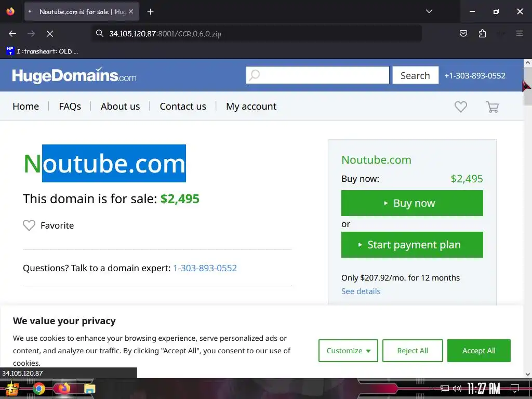Open the About us page
This screenshot has width=532, height=399.
(120, 106)
